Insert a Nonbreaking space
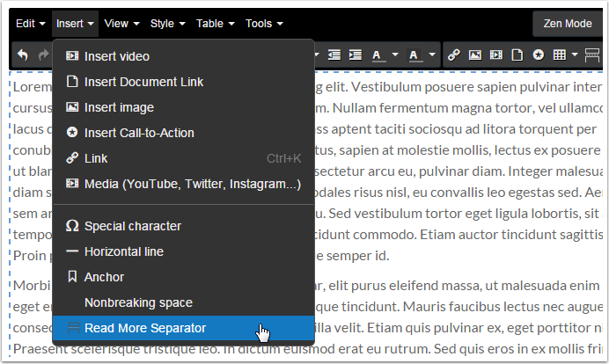Screen dimensions: 609x364 click(x=183, y=302)
